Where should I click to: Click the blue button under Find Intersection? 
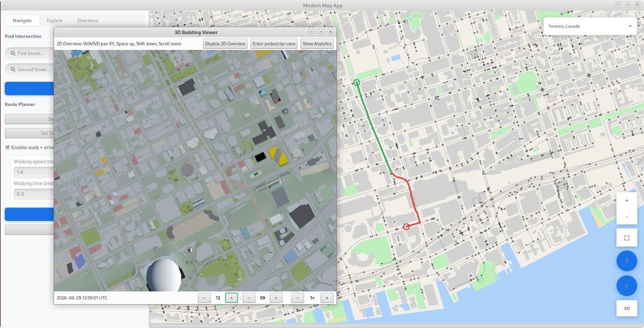click(29, 89)
